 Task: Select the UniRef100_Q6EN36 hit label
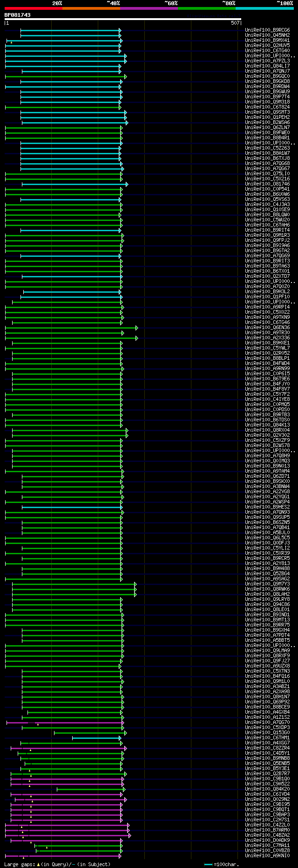point(267,327)
